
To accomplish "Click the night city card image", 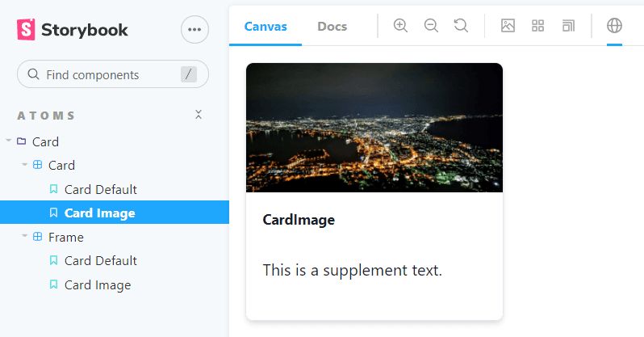I will coord(374,128).
